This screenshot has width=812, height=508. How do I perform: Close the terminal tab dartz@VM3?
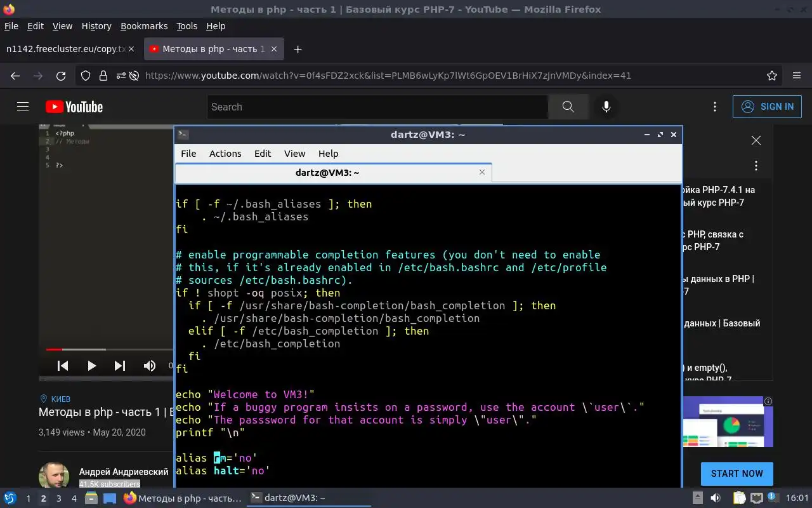(x=482, y=172)
